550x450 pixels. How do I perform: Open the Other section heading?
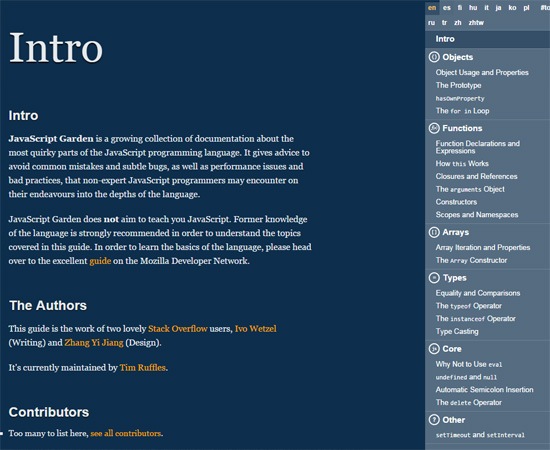(x=454, y=420)
